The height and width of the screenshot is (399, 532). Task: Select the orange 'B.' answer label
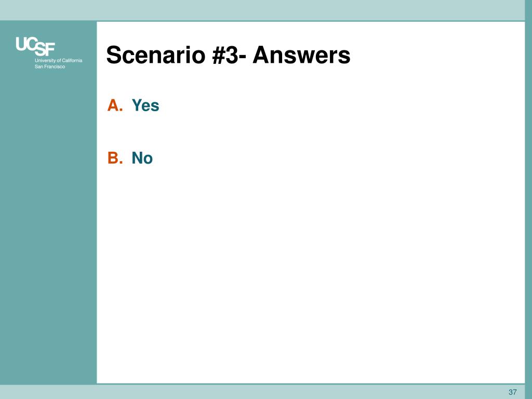pyautogui.click(x=115, y=158)
